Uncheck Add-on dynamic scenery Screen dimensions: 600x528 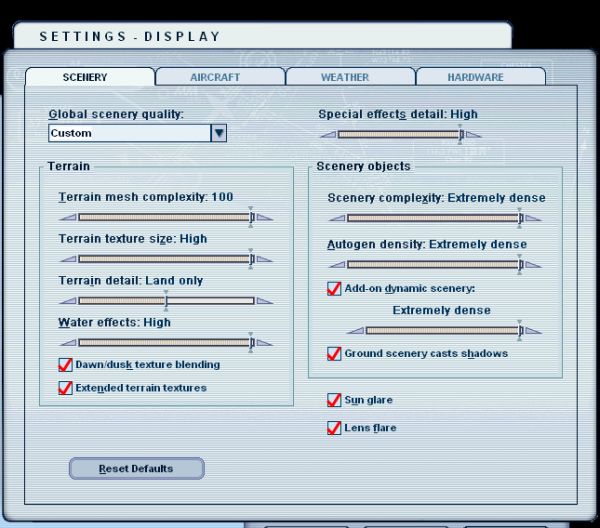tap(334, 288)
